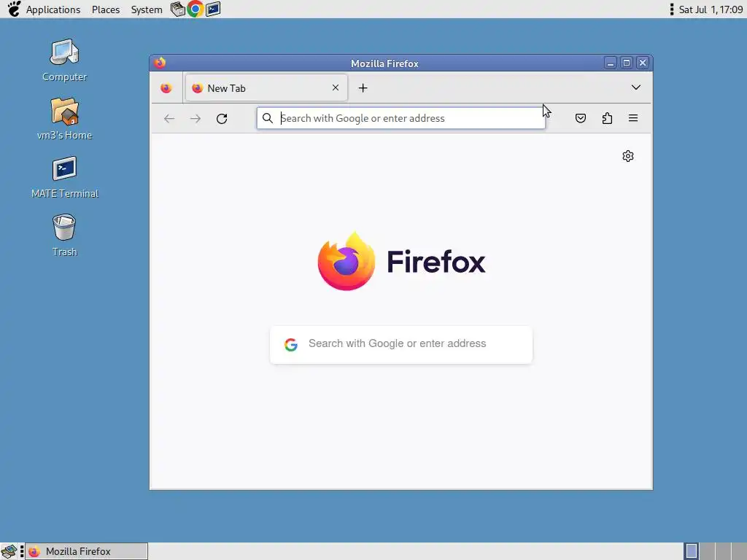This screenshot has height=560, width=747.
Task: Click the clock showing Sat Jul 1
Action: (x=711, y=9)
